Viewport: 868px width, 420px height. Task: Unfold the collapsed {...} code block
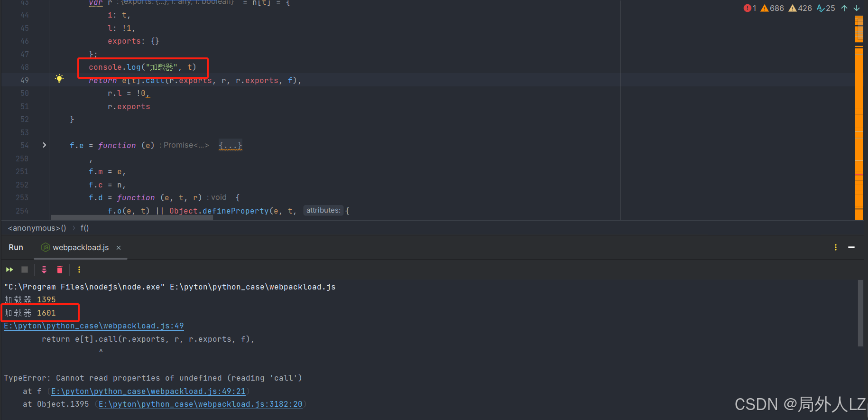231,145
